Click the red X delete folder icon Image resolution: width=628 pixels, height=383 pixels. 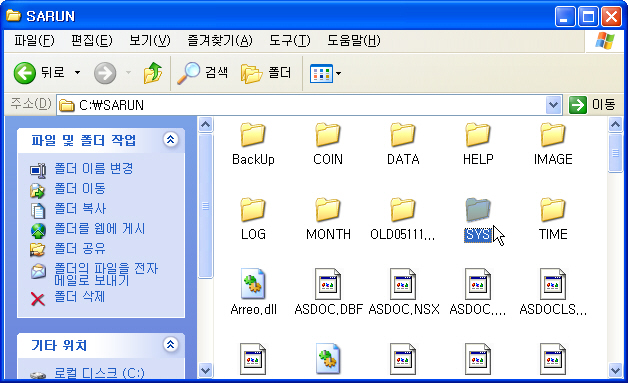tap(38, 299)
